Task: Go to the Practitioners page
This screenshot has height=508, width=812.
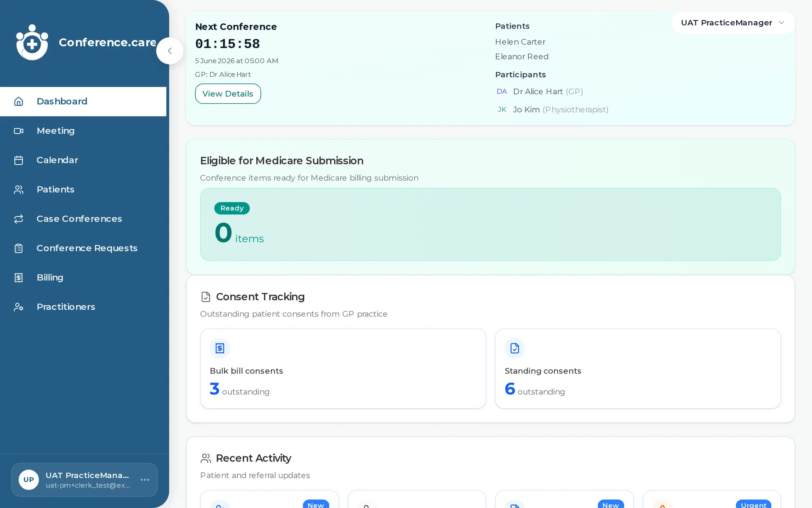Action: click(x=83, y=307)
